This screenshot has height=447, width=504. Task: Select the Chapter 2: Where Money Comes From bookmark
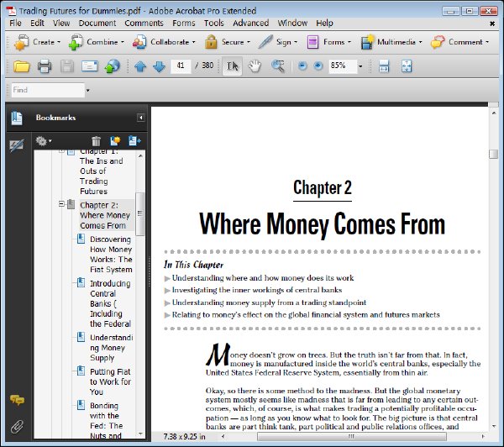click(105, 215)
